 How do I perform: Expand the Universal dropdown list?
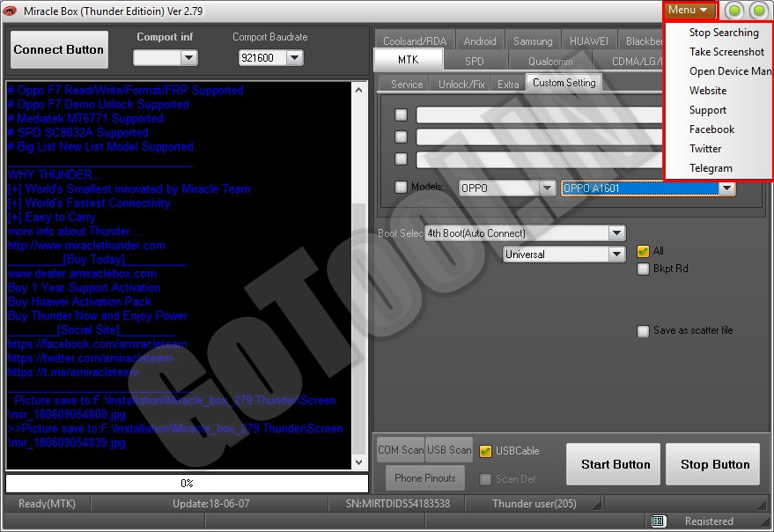(x=616, y=255)
